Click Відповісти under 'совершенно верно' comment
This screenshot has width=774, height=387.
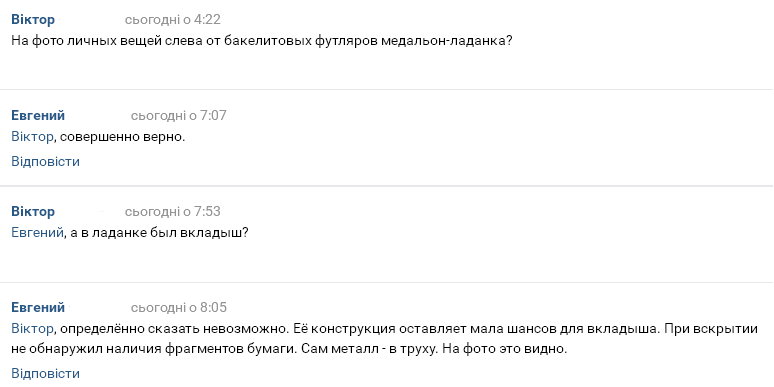click(x=45, y=161)
